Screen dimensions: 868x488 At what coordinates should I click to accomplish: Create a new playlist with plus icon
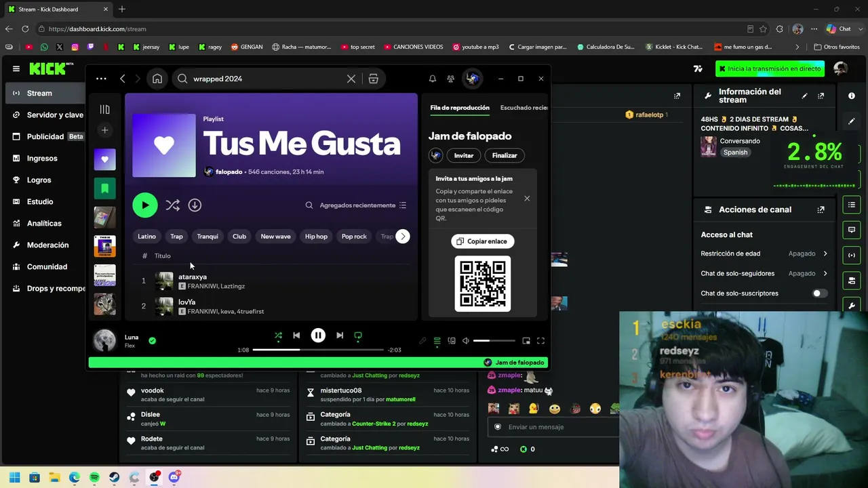(104, 130)
